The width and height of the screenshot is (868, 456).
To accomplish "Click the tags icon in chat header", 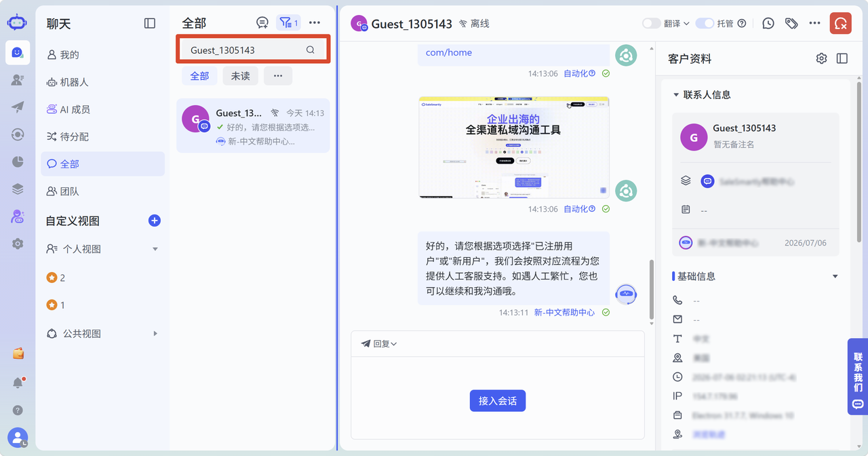I will tap(791, 23).
